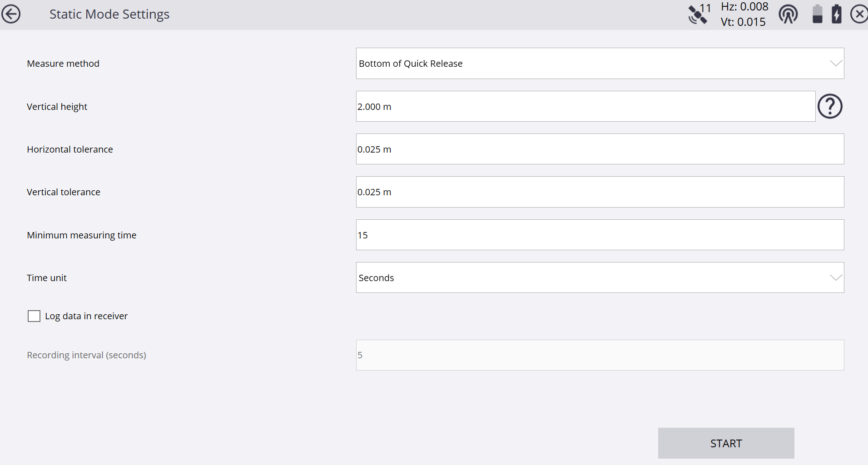Viewport: 868px width, 465px height.
Task: Click the Horizontal tolerance input field
Action: click(x=600, y=149)
